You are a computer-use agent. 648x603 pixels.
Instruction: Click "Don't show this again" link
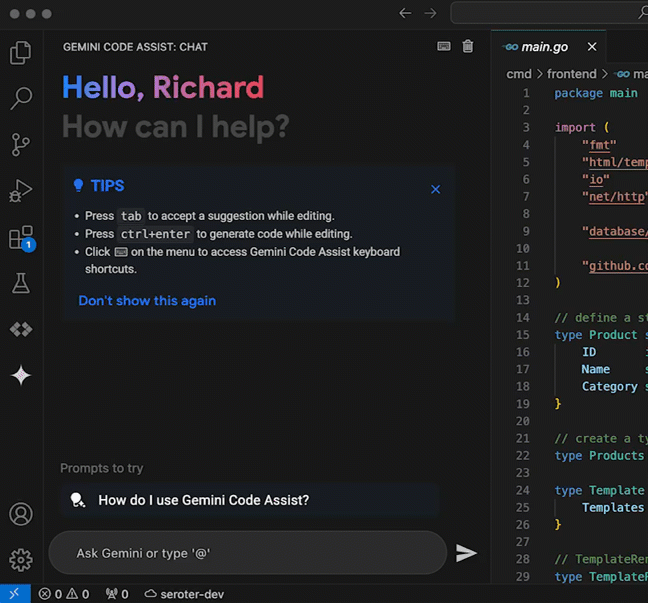tap(147, 301)
